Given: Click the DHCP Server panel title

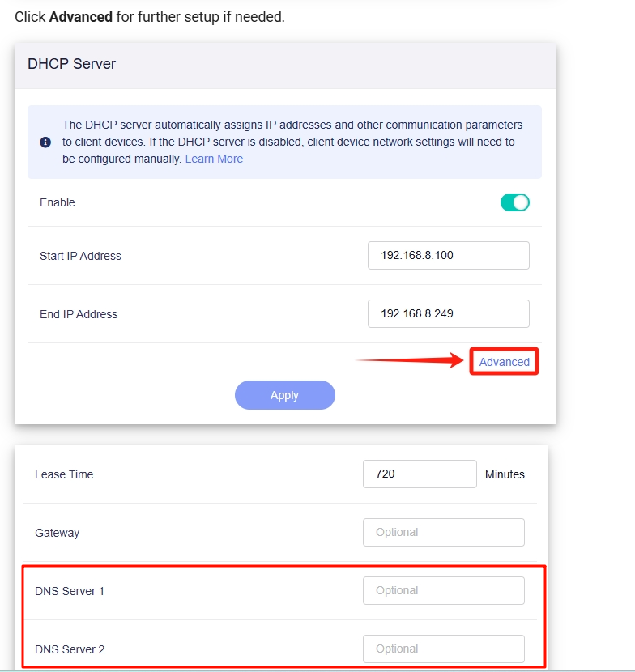Looking at the screenshot, I should (71, 64).
